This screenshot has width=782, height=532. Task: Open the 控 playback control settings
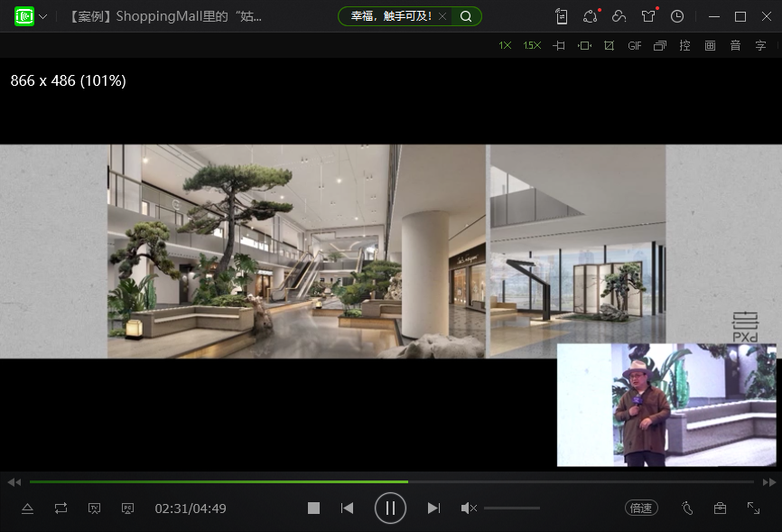click(x=684, y=45)
